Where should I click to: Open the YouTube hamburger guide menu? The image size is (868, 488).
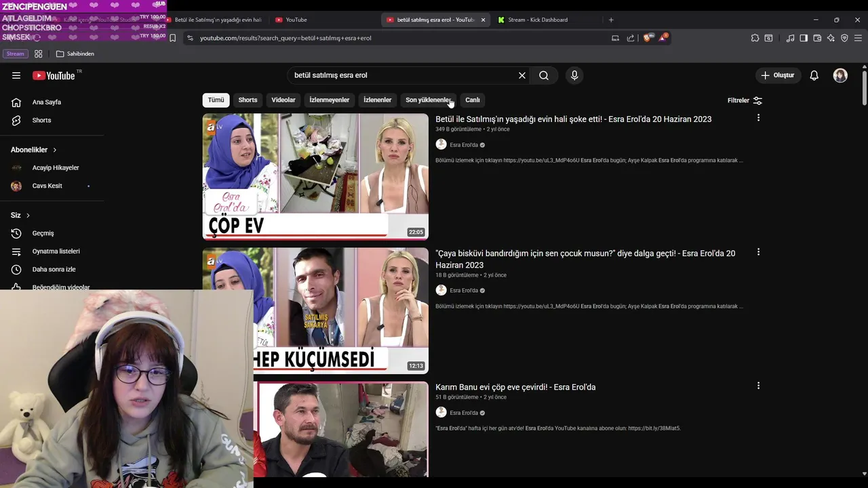tap(16, 75)
